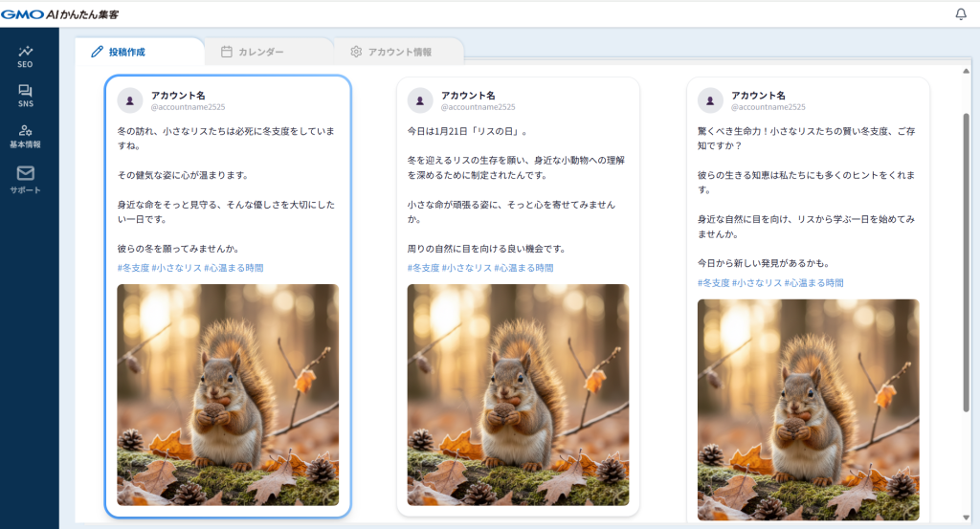Open the SNS chat icon in sidebar

point(26,95)
